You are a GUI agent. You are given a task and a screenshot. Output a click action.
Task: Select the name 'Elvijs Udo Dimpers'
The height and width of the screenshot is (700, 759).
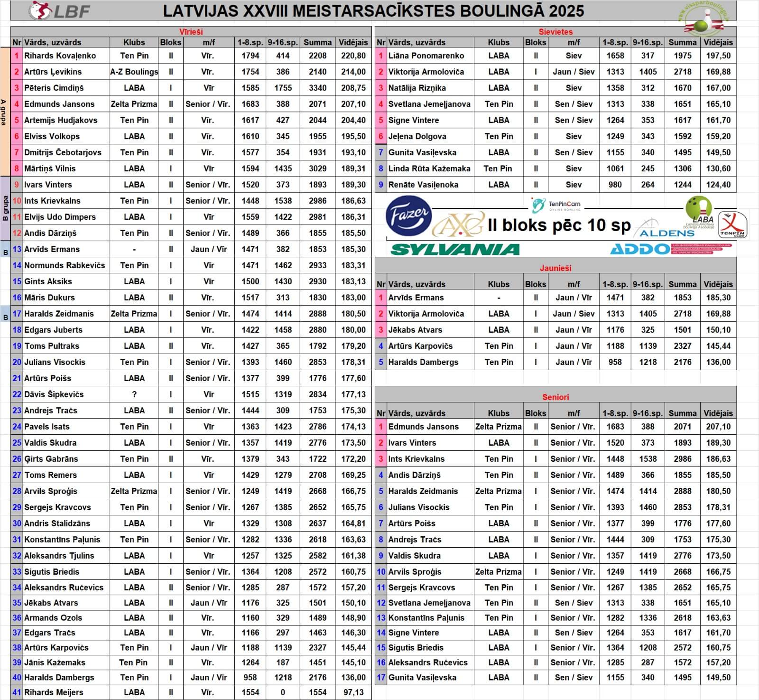tap(60, 217)
